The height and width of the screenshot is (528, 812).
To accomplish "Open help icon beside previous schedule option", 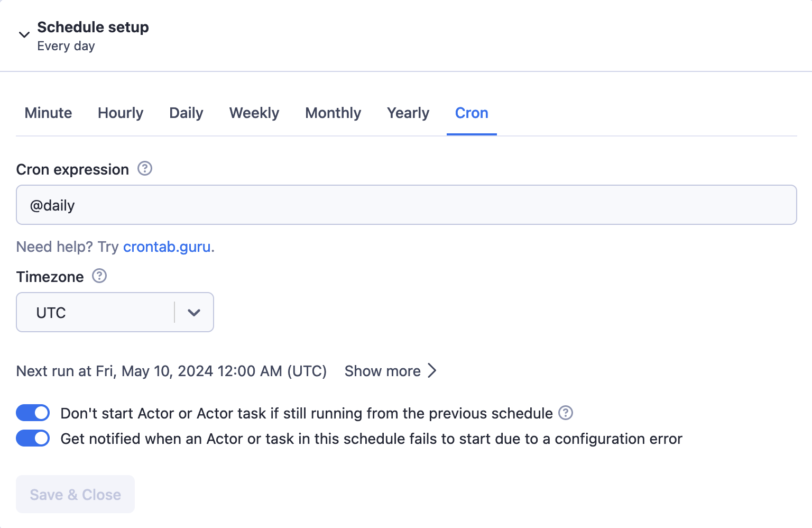I will coord(566,413).
